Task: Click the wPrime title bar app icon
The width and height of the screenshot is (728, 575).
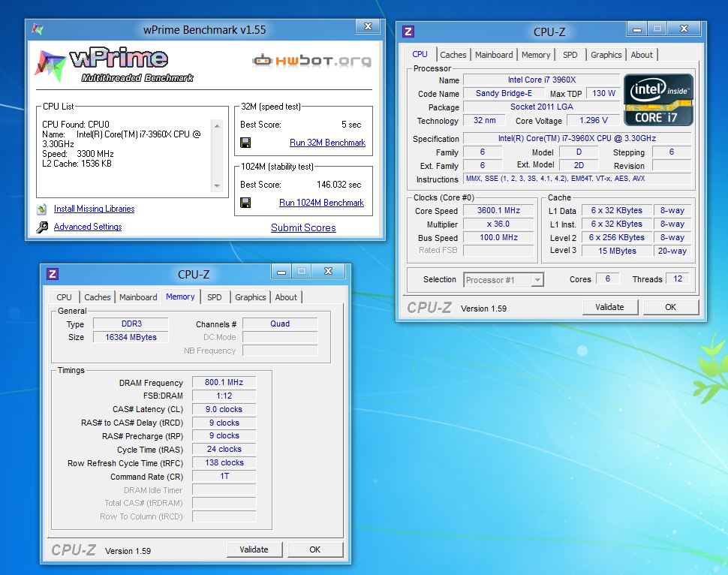Action: tap(38, 30)
